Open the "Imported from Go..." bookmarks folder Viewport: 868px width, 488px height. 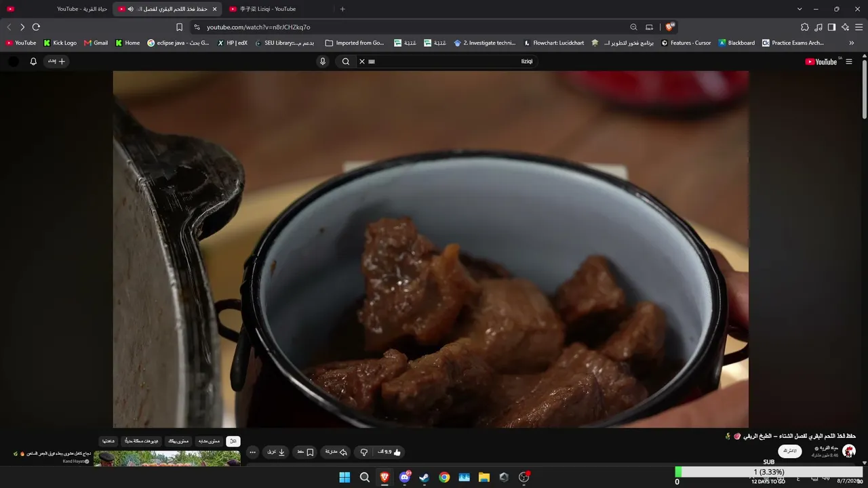(x=355, y=43)
